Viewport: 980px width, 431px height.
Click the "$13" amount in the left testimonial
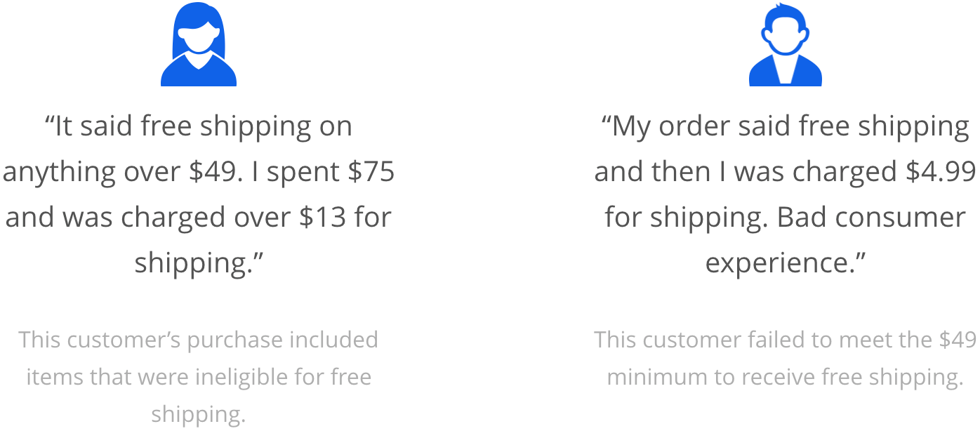click(323, 218)
